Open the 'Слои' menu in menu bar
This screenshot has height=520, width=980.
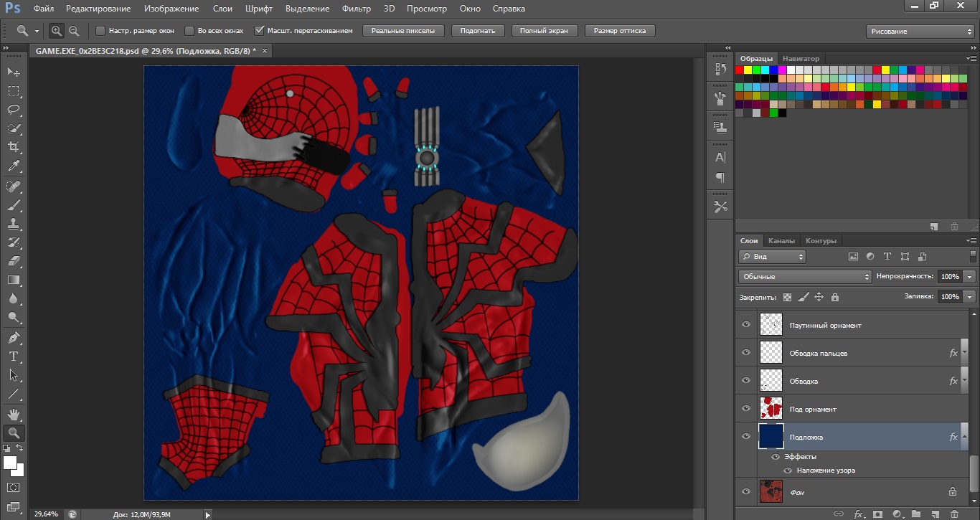coord(222,9)
